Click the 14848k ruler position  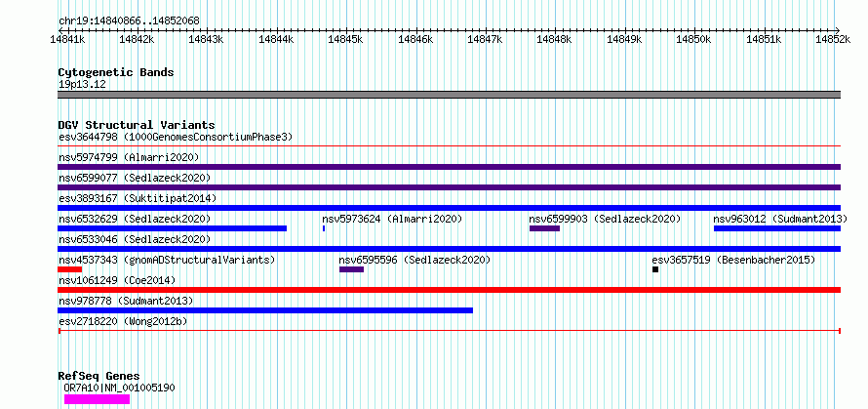(556, 39)
